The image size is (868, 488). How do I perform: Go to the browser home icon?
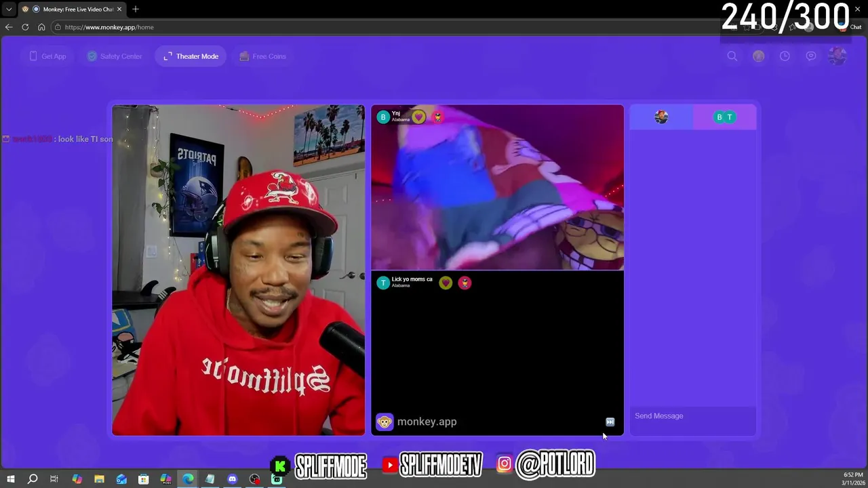tap(41, 27)
